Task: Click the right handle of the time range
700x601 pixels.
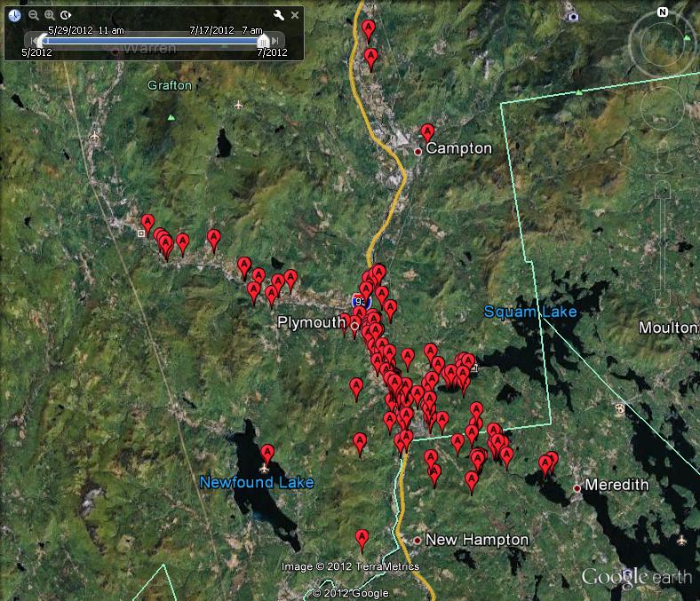Action: pos(264,41)
